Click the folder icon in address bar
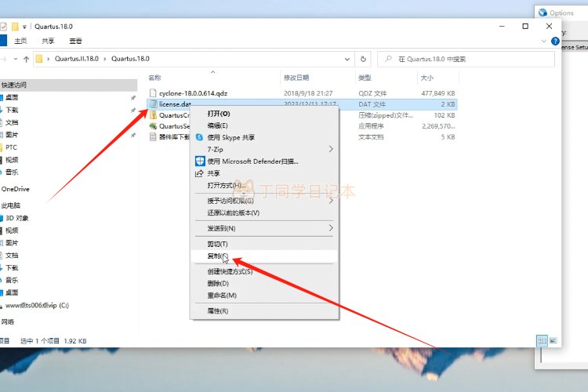This screenshot has height=392, width=588. pos(39,59)
